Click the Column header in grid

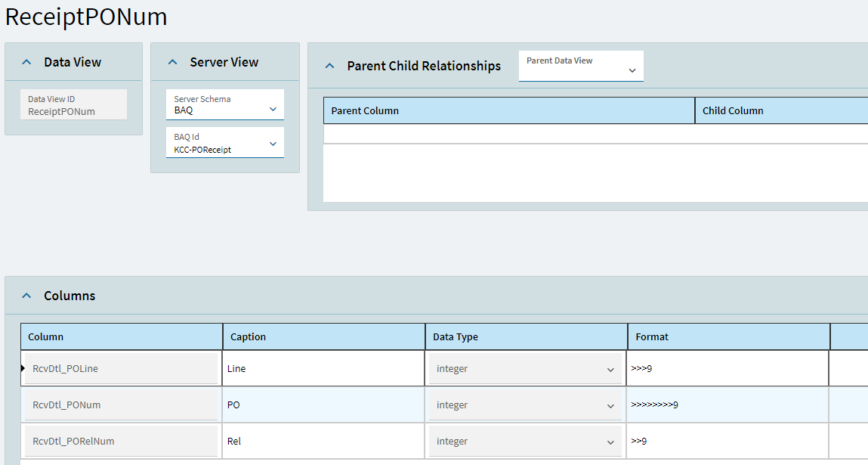click(121, 337)
